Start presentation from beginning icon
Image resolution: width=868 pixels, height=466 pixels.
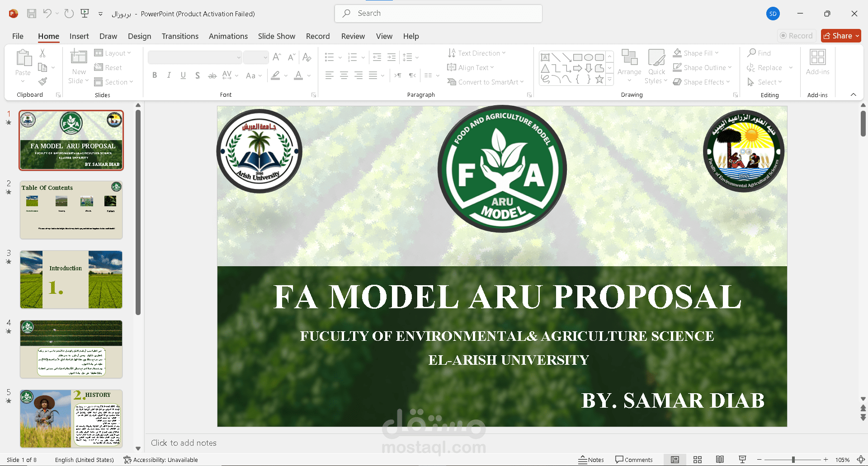[x=85, y=14]
